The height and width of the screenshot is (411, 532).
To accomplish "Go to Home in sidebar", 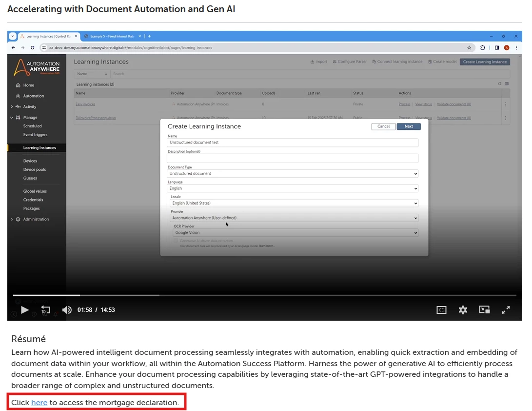I will click(28, 85).
